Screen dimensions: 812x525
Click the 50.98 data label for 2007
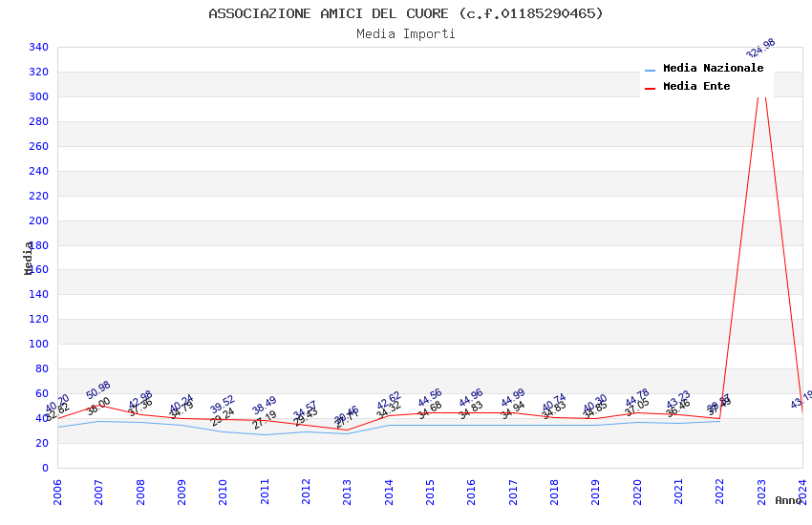[97, 390]
